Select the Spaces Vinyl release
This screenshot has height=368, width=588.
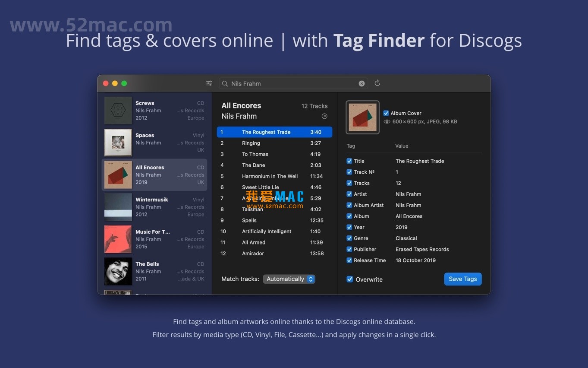154,143
